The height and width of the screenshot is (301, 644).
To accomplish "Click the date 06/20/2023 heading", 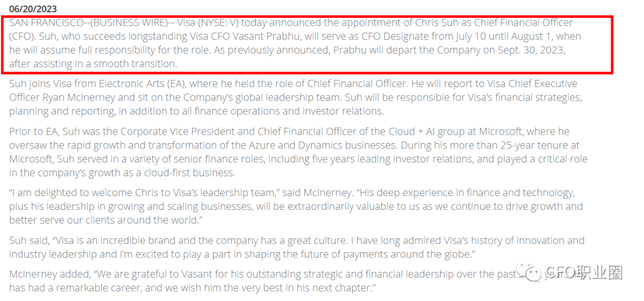I will (x=33, y=8).
